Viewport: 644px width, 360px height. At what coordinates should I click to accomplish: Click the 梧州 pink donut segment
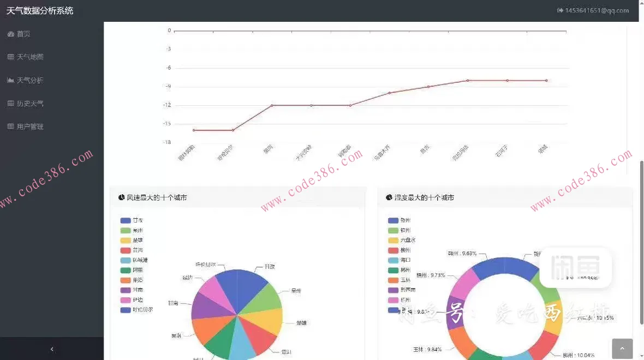coord(464,283)
